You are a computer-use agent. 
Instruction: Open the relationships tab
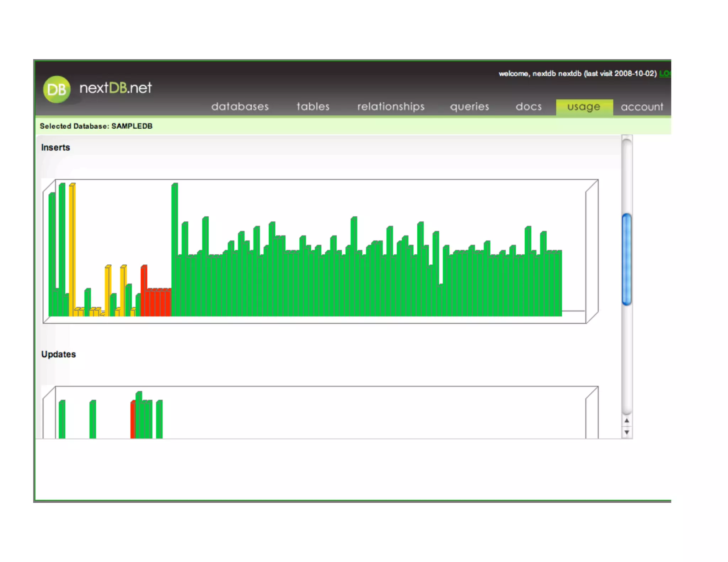391,107
